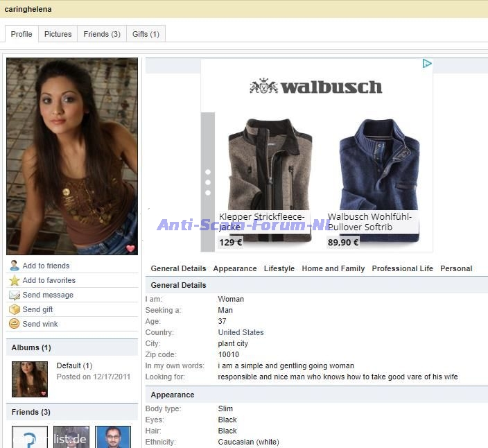Click the AdChoices icon on the Walbusch ad
This screenshot has width=488, height=448.
coord(427,64)
